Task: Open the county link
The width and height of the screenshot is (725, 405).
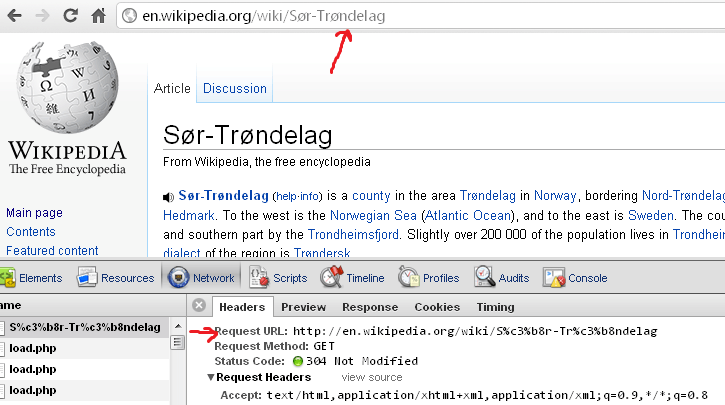Action: pyautogui.click(x=371, y=196)
